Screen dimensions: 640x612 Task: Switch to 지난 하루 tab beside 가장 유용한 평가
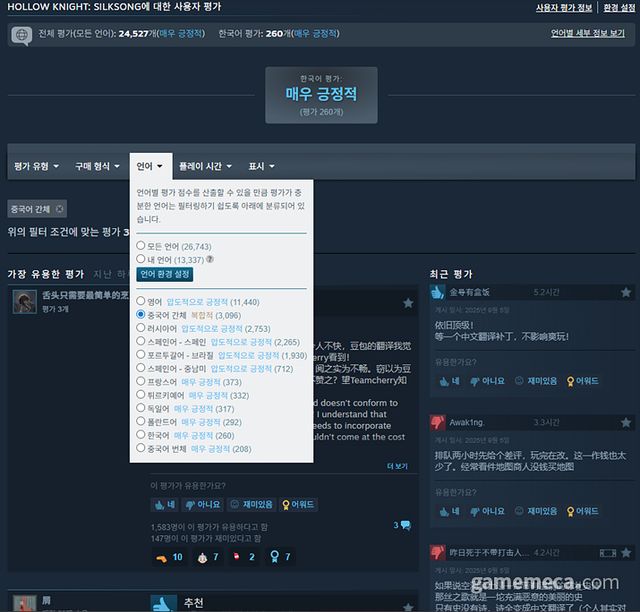[111, 274]
